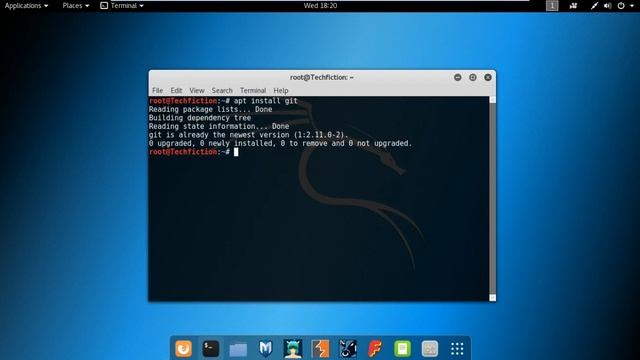
Task: Show all applications grid
Action: [x=457, y=349]
